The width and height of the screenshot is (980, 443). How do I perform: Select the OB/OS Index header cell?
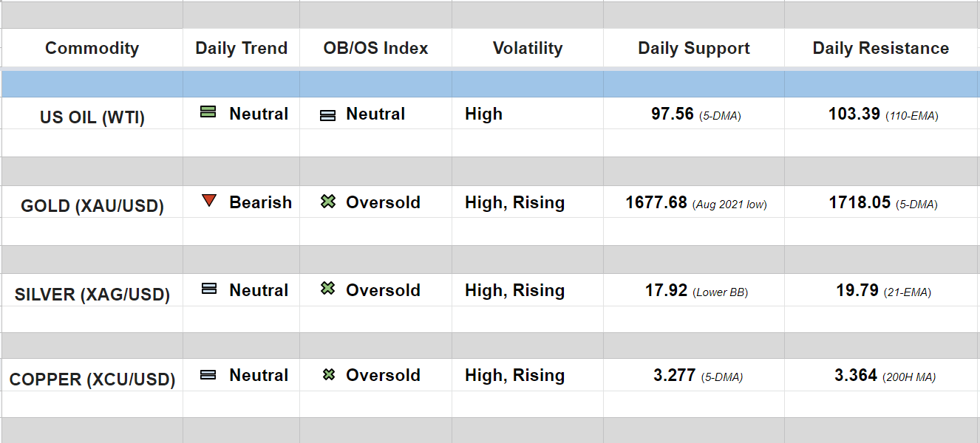tap(375, 49)
